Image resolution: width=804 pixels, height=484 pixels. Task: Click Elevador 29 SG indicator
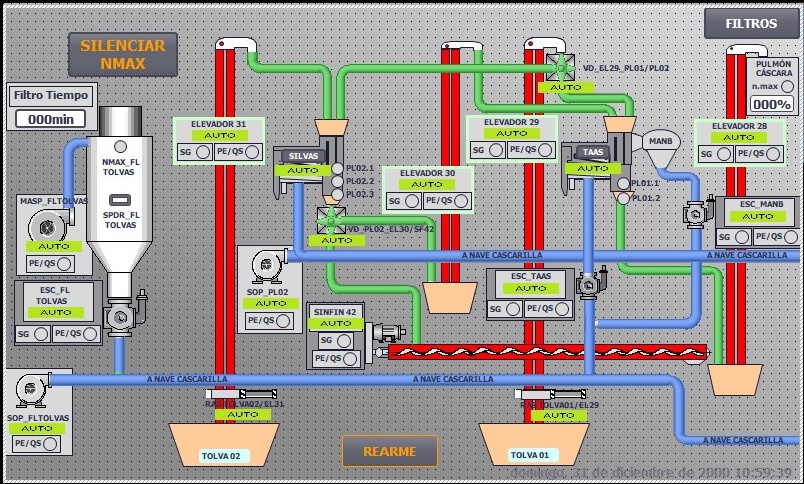point(495,150)
